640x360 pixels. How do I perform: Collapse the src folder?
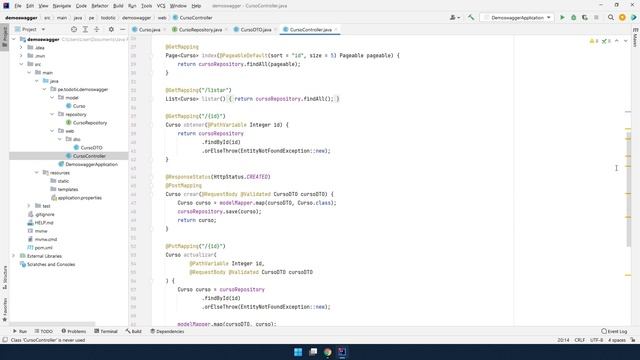coord(22,64)
